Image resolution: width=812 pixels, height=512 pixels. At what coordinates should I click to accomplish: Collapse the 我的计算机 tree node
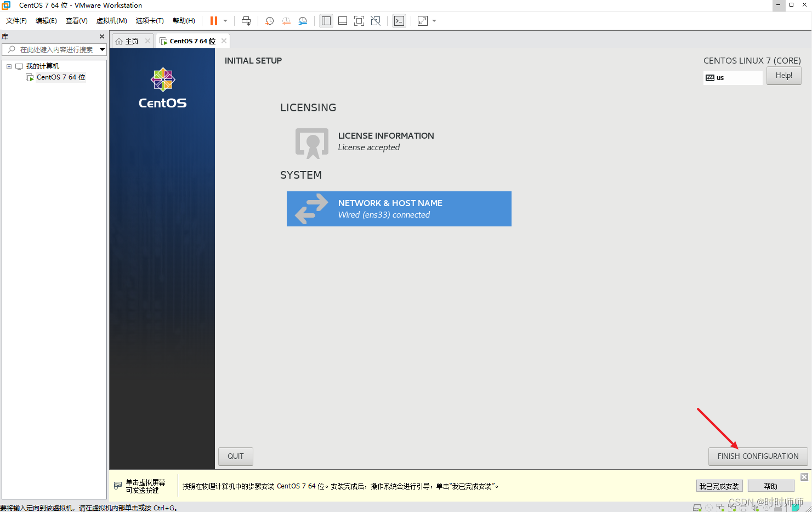(x=9, y=66)
